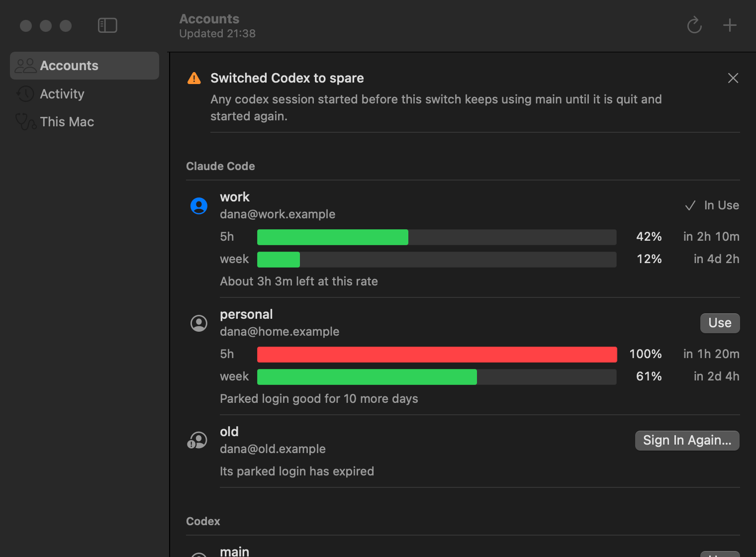Dismiss the Switched Codex to spare banner
Screen dimensions: 756x557
pyautogui.click(x=733, y=78)
